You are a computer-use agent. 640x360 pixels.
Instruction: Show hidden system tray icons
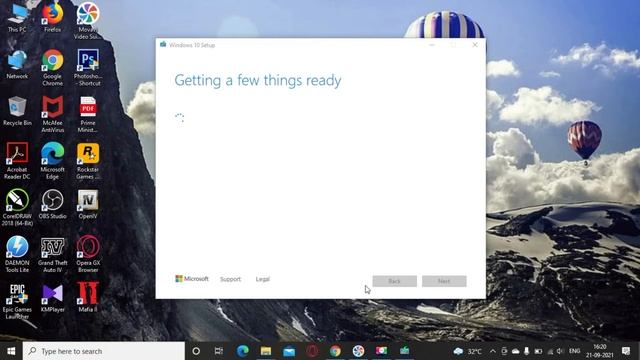click(493, 351)
